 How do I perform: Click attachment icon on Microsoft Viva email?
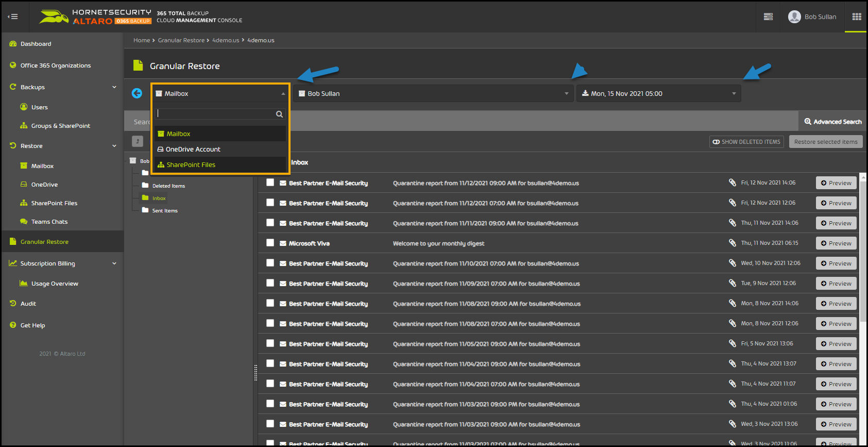[x=732, y=243]
